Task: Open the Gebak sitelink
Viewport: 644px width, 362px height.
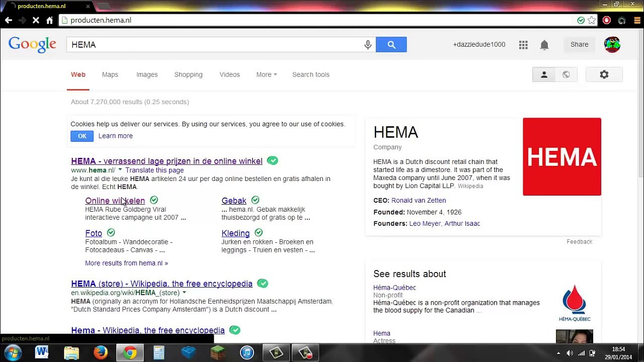Action: 234,201
